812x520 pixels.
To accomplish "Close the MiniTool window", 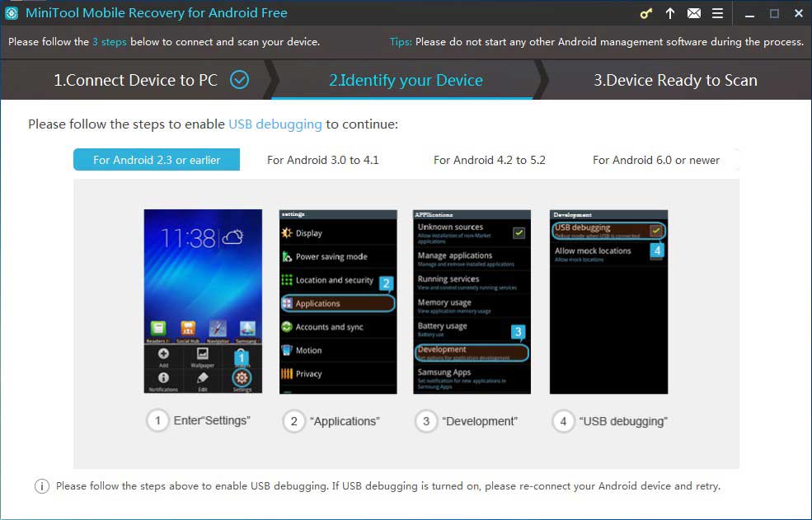I will pyautogui.click(x=799, y=14).
